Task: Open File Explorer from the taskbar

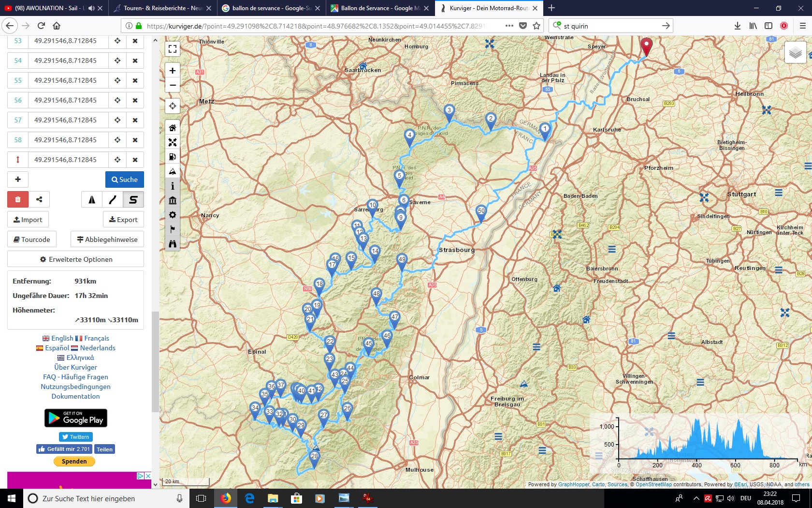Action: click(273, 498)
